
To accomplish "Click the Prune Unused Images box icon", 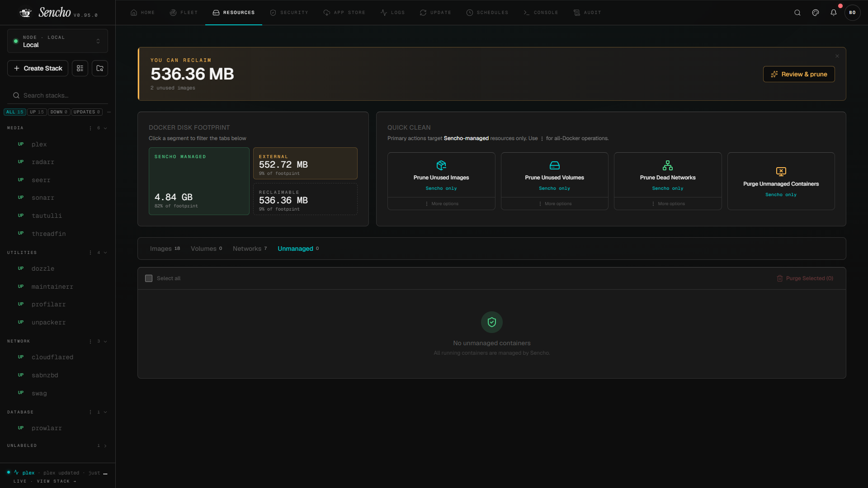I will (x=441, y=165).
